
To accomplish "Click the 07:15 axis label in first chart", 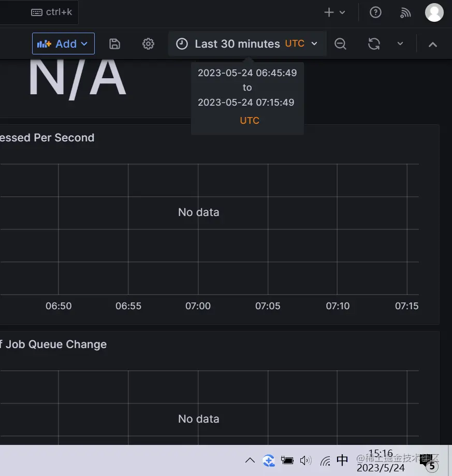I will click(x=407, y=306).
